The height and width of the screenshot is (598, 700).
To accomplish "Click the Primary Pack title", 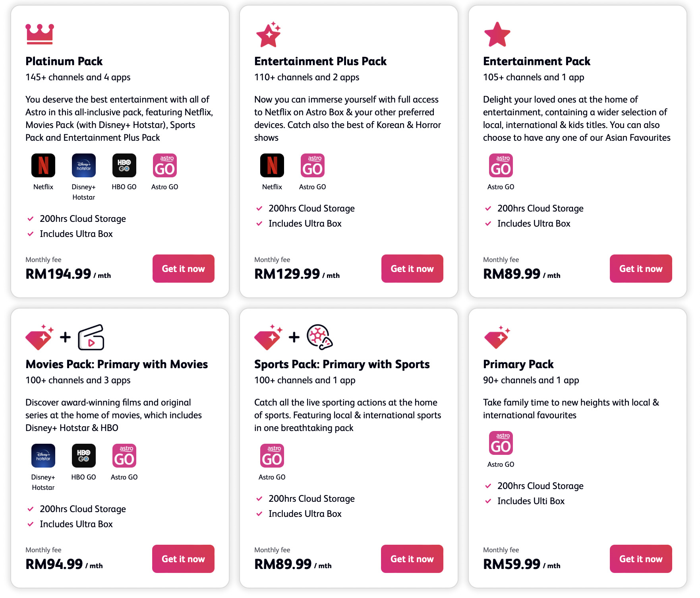I will point(518,364).
